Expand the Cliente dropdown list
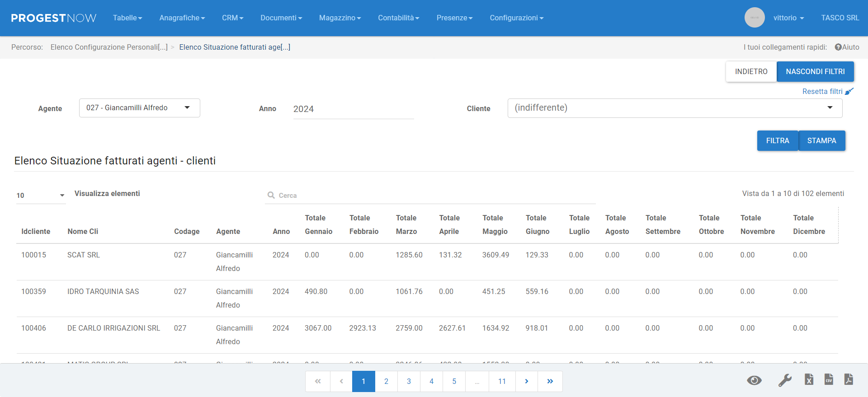The height and width of the screenshot is (397, 868). (675, 108)
